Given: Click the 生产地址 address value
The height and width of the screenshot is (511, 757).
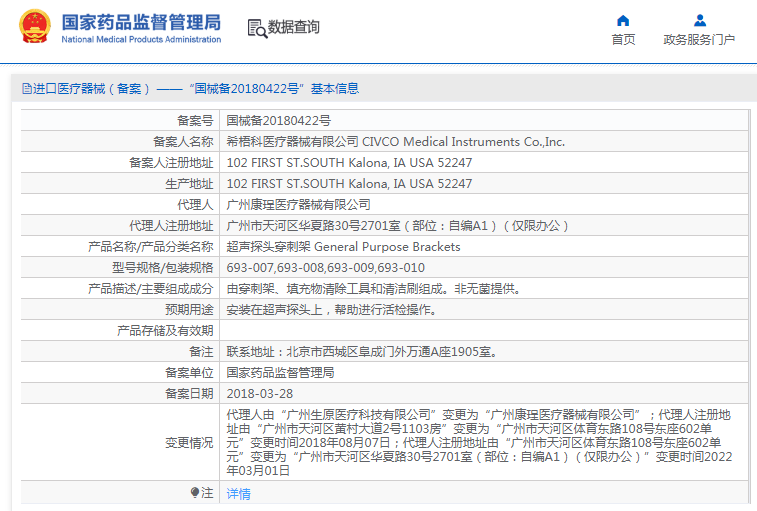Looking at the screenshot, I should pyautogui.click(x=349, y=184).
